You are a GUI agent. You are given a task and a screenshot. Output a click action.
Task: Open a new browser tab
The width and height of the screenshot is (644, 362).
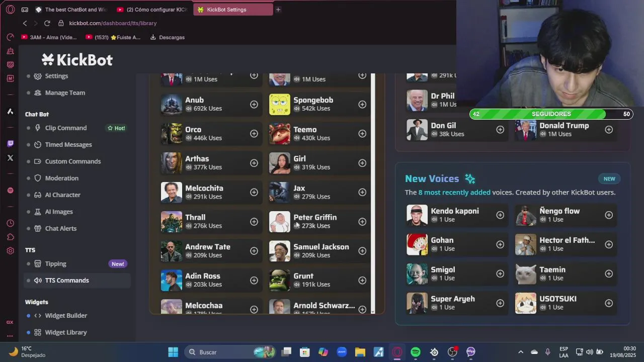point(278,10)
